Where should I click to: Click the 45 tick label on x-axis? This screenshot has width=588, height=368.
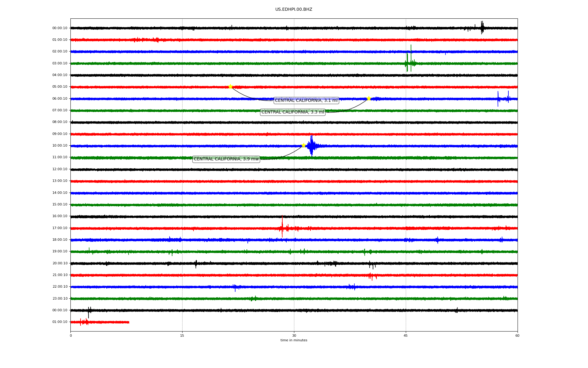405,335
